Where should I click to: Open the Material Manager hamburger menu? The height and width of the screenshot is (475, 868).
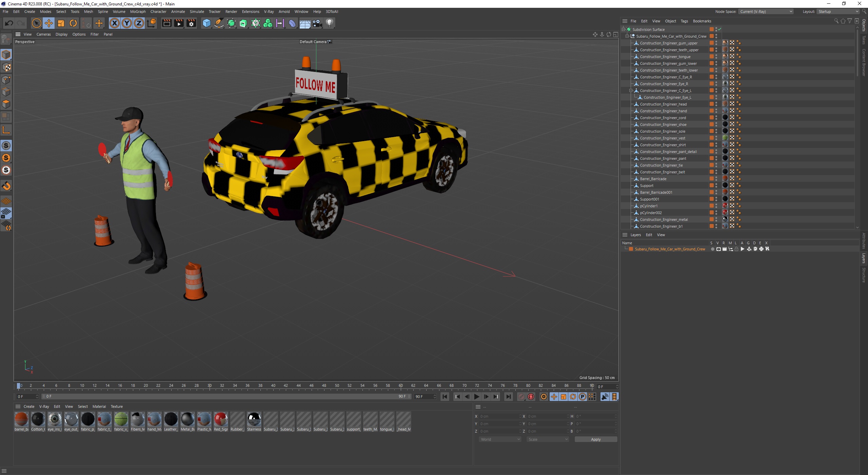[18, 406]
